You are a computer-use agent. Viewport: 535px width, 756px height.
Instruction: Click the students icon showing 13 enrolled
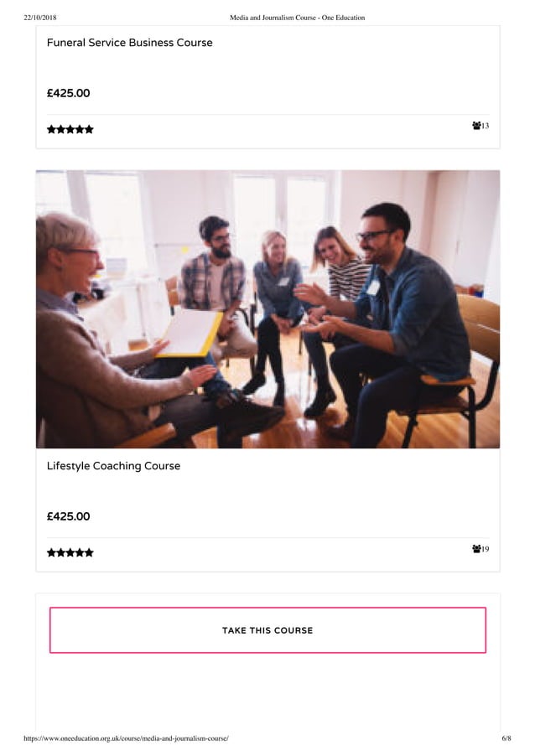click(476, 126)
